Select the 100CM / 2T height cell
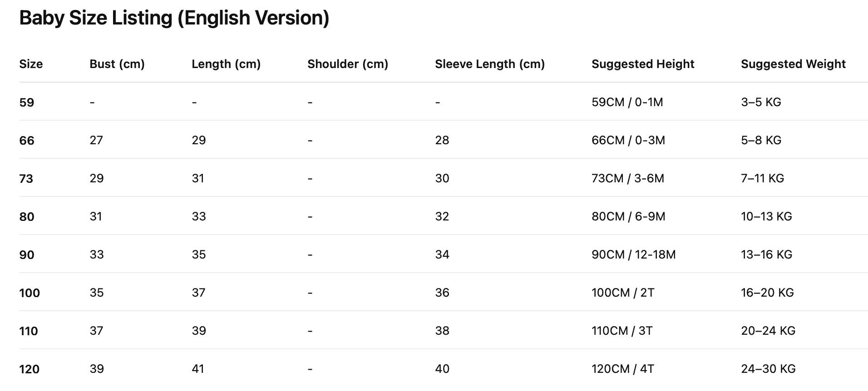Screen dimensions: 868x391 (622, 293)
